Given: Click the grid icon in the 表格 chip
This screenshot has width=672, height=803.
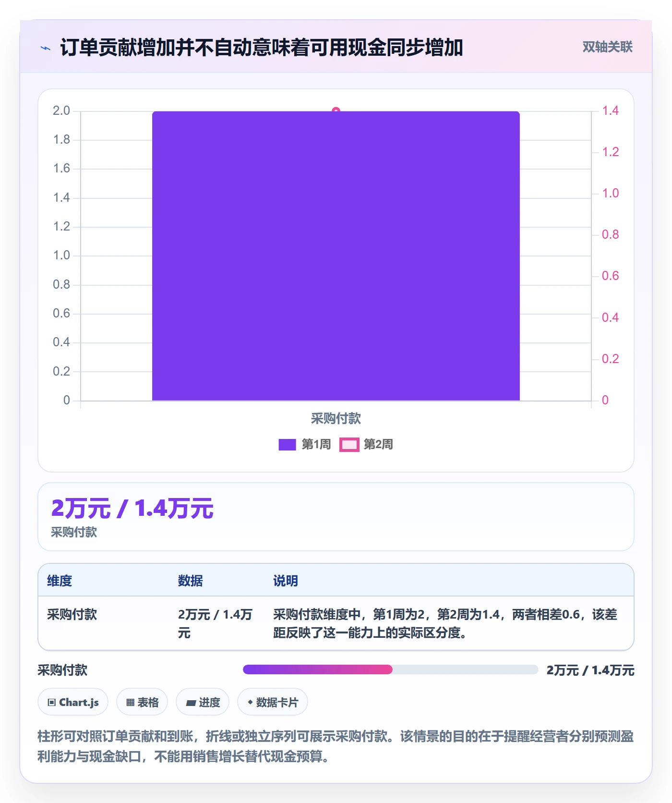Looking at the screenshot, I should click(x=130, y=703).
